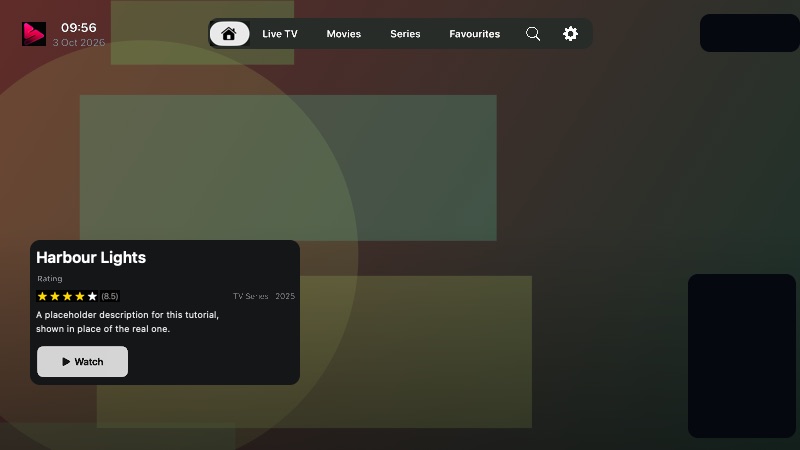Click the Harbour Lights title
800x450 pixels.
click(91, 257)
